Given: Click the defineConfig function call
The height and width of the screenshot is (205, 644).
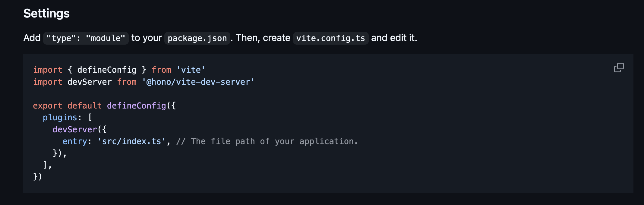Looking at the screenshot, I should 136,106.
